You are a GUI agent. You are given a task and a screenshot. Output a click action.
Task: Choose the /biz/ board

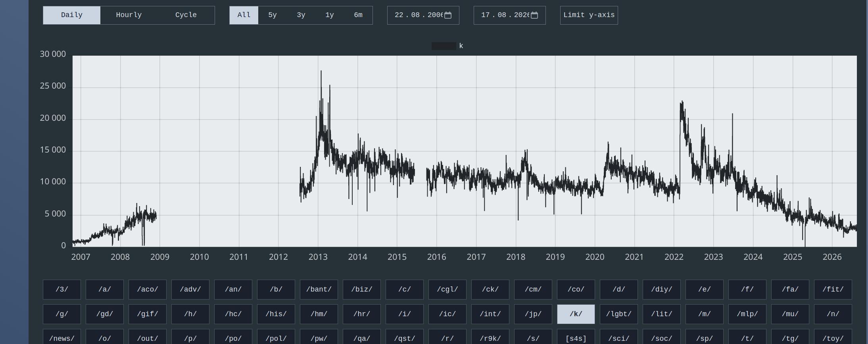pos(362,290)
